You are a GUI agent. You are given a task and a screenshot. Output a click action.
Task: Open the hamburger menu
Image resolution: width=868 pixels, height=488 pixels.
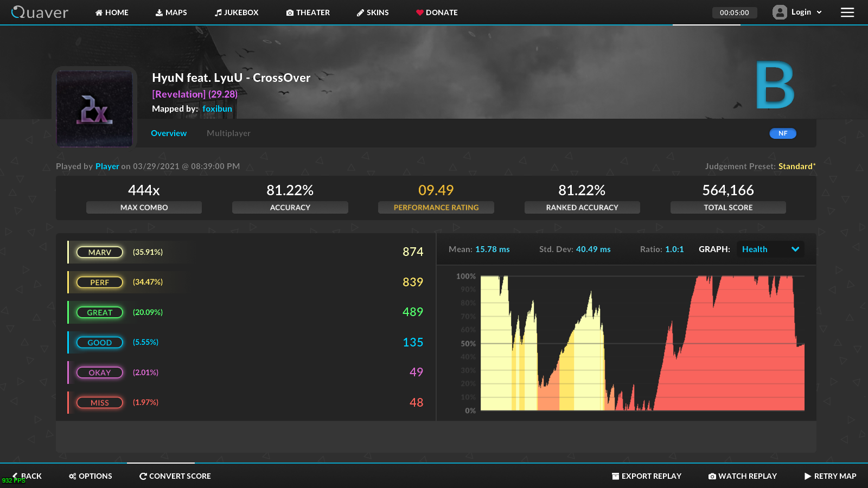847,12
